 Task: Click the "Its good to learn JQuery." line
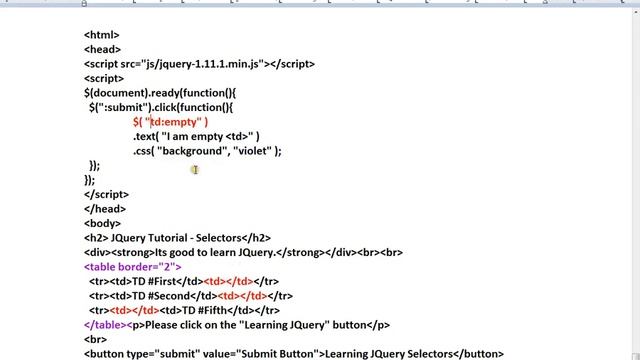[x=243, y=252]
